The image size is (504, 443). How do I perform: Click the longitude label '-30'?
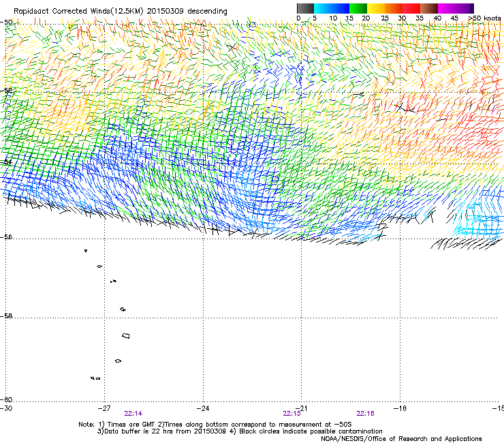coord(6,408)
